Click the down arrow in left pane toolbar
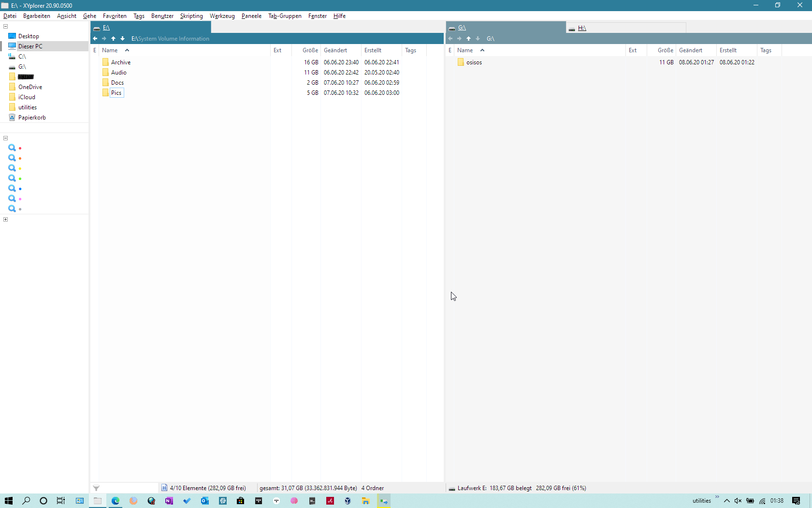812x508 pixels. (x=123, y=39)
